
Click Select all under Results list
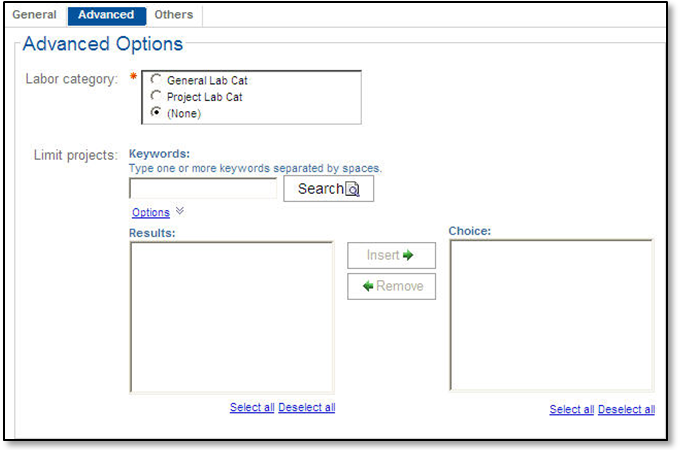(252, 407)
